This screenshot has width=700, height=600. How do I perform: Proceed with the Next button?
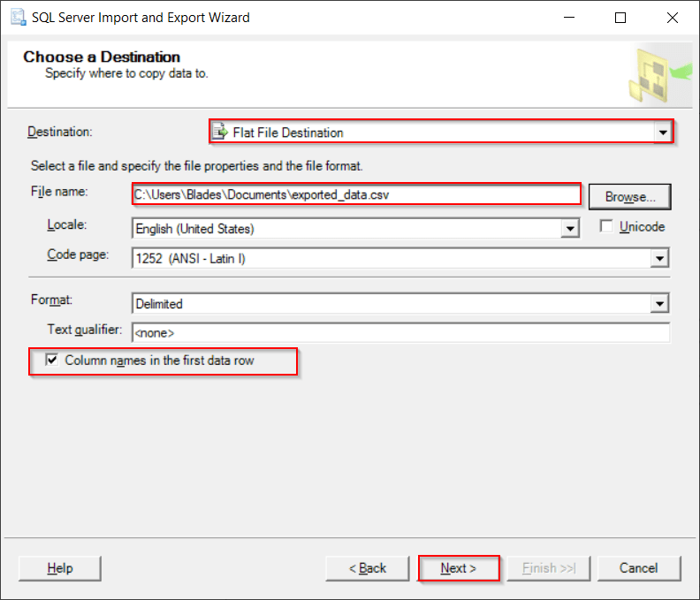tap(459, 568)
